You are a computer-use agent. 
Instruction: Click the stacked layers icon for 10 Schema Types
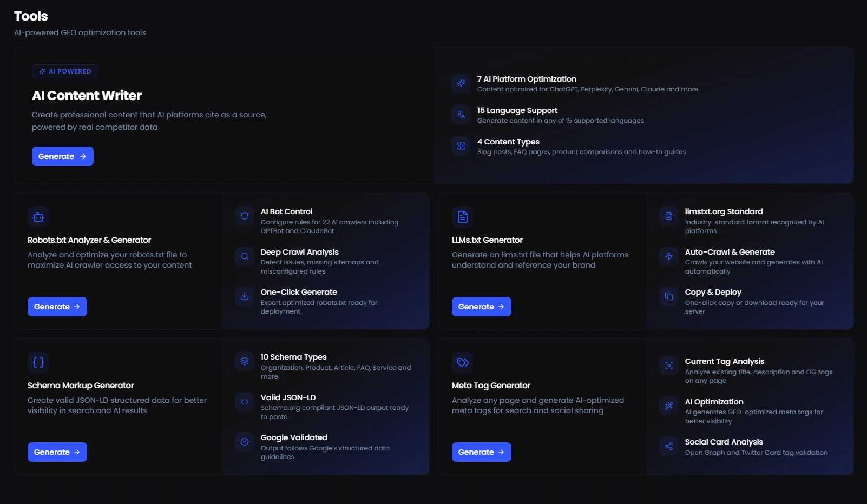click(244, 361)
